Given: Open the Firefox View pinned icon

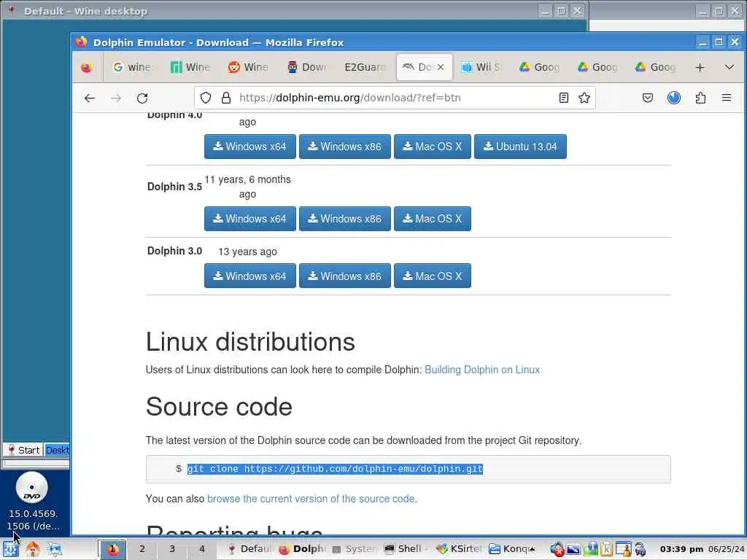Looking at the screenshot, I should tap(86, 68).
